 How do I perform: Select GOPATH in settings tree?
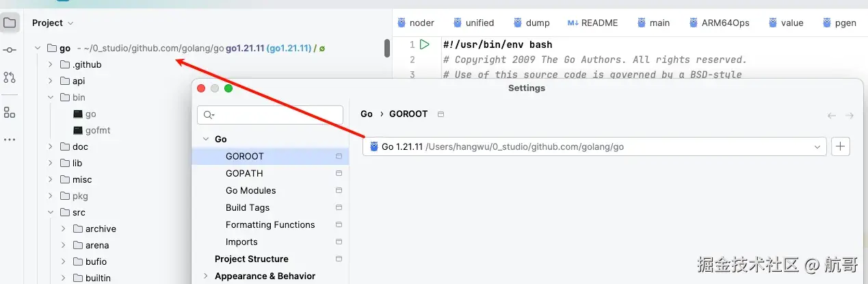pos(244,173)
